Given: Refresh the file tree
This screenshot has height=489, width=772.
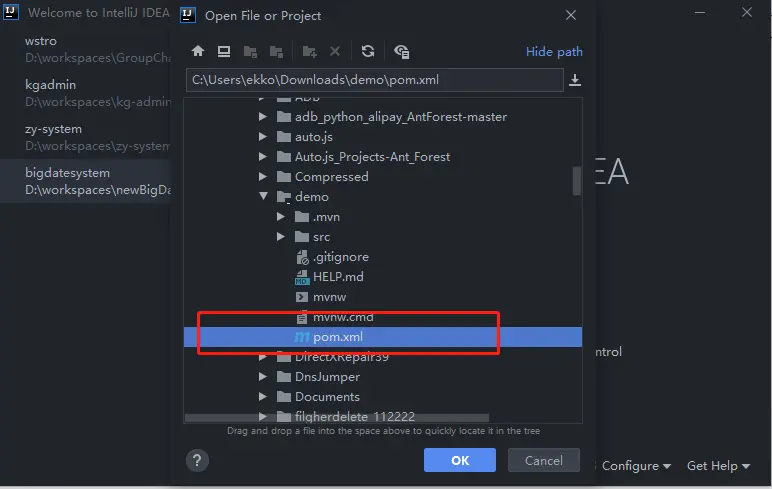Looking at the screenshot, I should [x=368, y=51].
